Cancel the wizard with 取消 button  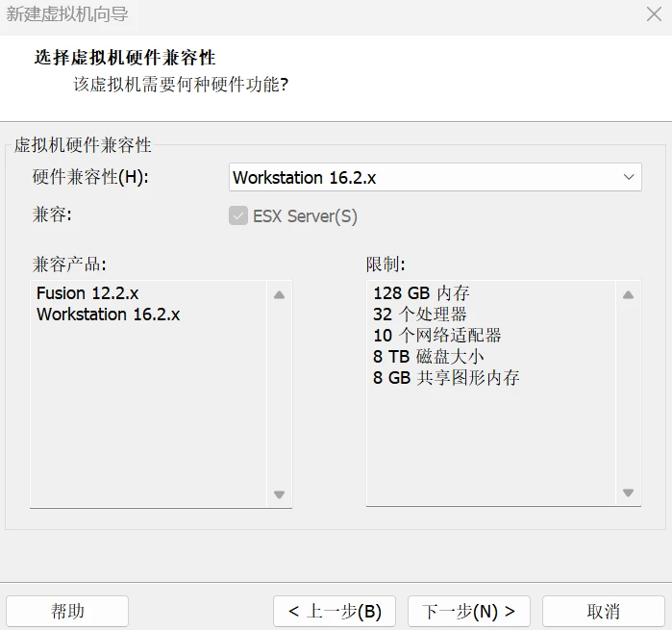pyautogui.click(x=603, y=611)
